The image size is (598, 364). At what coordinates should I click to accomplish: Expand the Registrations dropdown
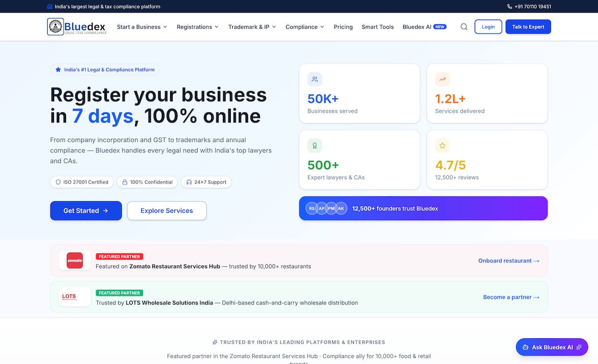coord(198,27)
